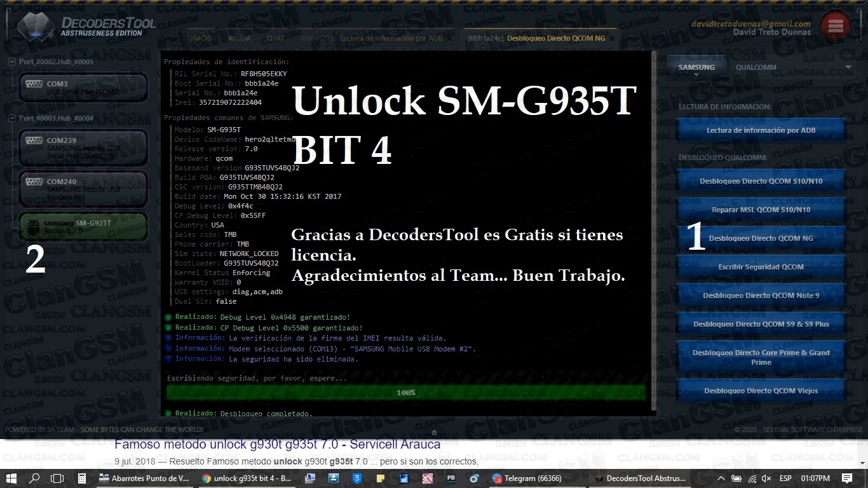Click Desbloqueo Directo QCOM Viejos button
This screenshot has height=488, width=868.
761,391
